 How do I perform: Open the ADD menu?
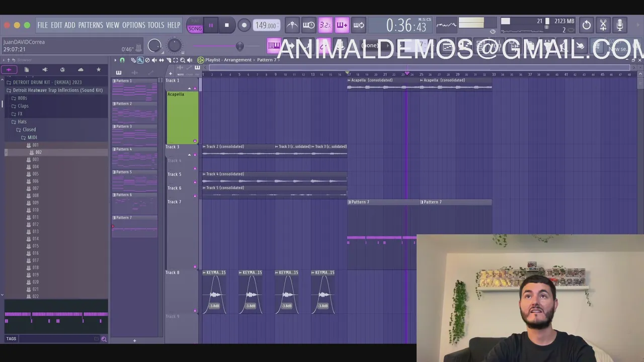coord(70,25)
